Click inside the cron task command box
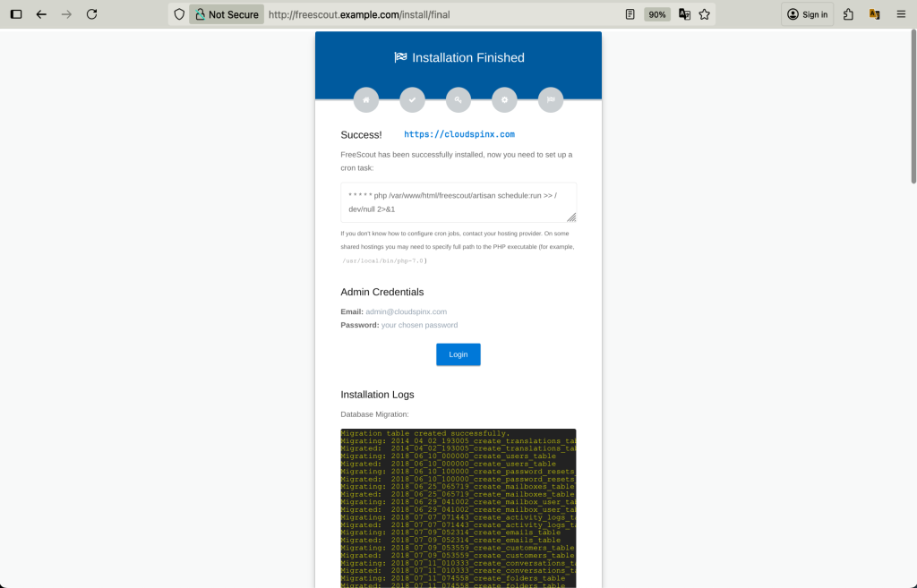Screen dimensions: 917x588 [x=458, y=202]
